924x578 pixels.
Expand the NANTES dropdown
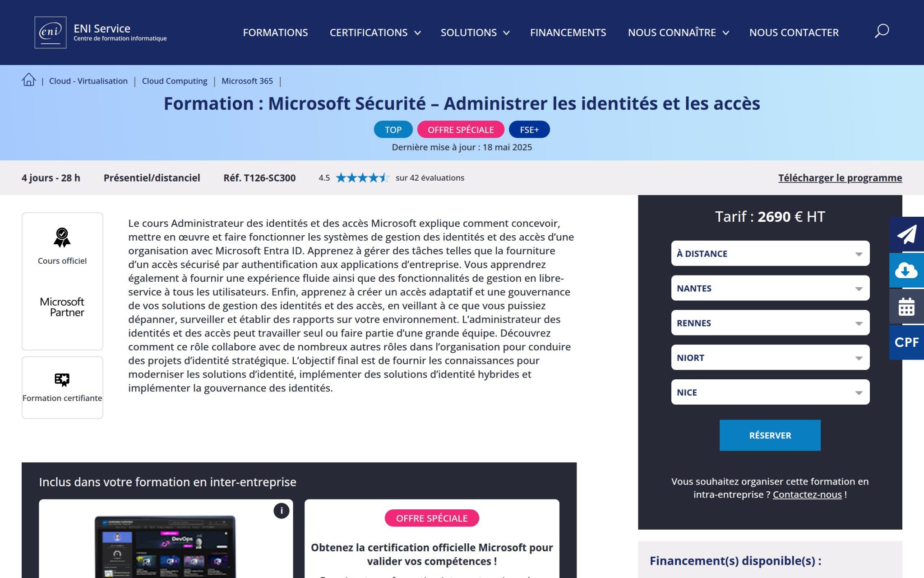(x=770, y=288)
